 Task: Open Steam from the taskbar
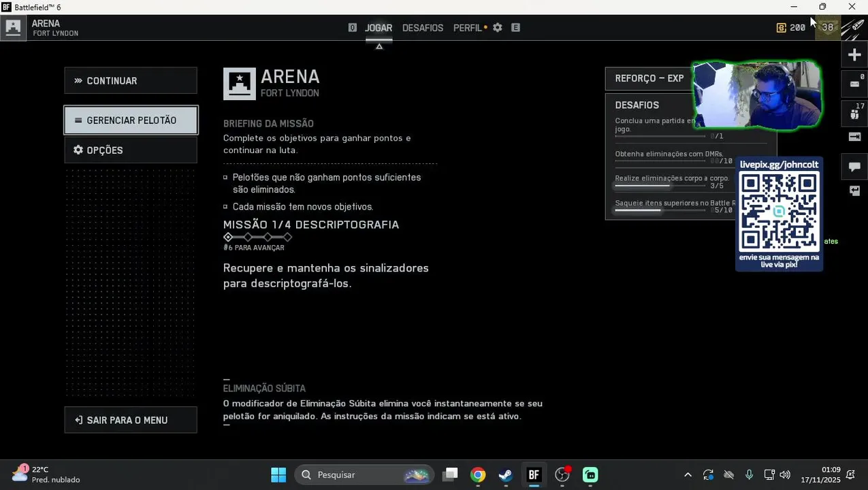pyautogui.click(x=506, y=474)
